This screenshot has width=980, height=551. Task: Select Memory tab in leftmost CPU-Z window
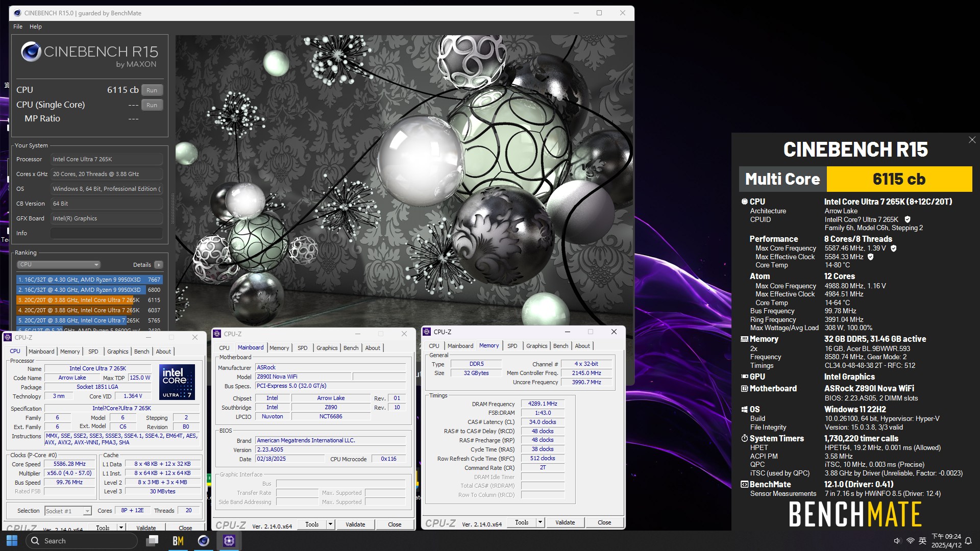tap(70, 352)
